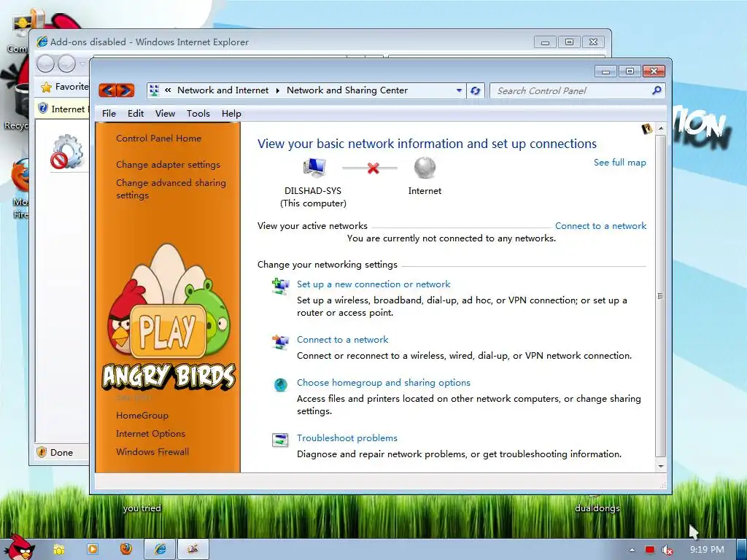
Task: Expand the Network and Internet breadcrumb arrow
Action: pos(277,90)
